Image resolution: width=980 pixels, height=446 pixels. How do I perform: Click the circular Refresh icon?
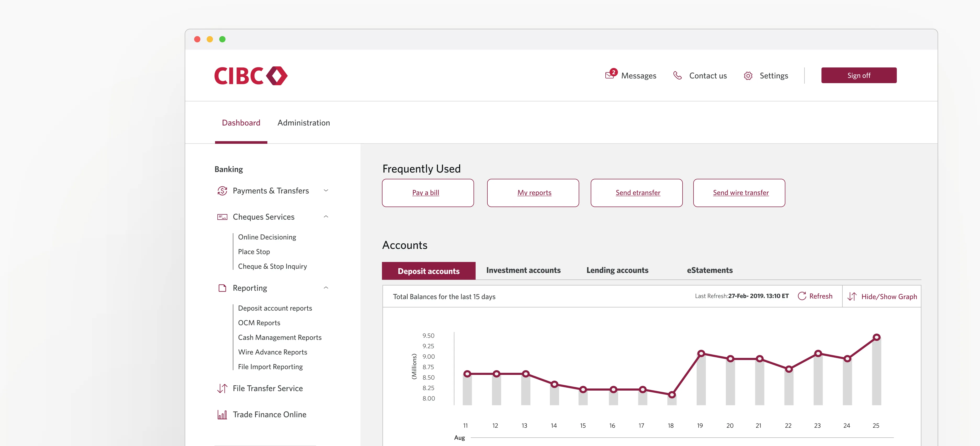[802, 296]
